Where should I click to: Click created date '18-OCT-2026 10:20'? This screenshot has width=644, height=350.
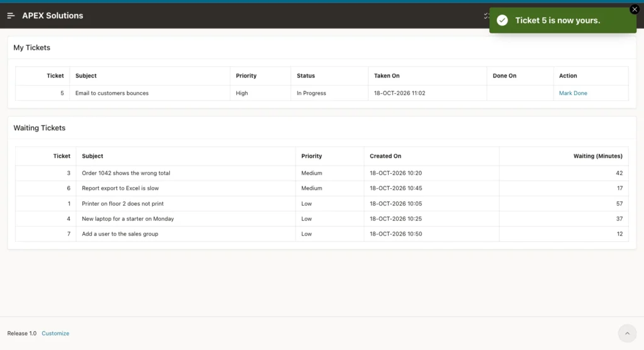point(396,173)
